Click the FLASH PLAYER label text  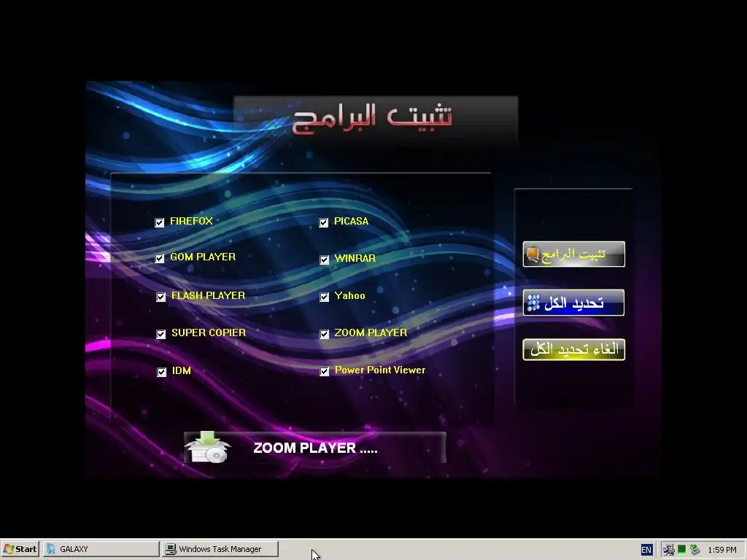208,295
